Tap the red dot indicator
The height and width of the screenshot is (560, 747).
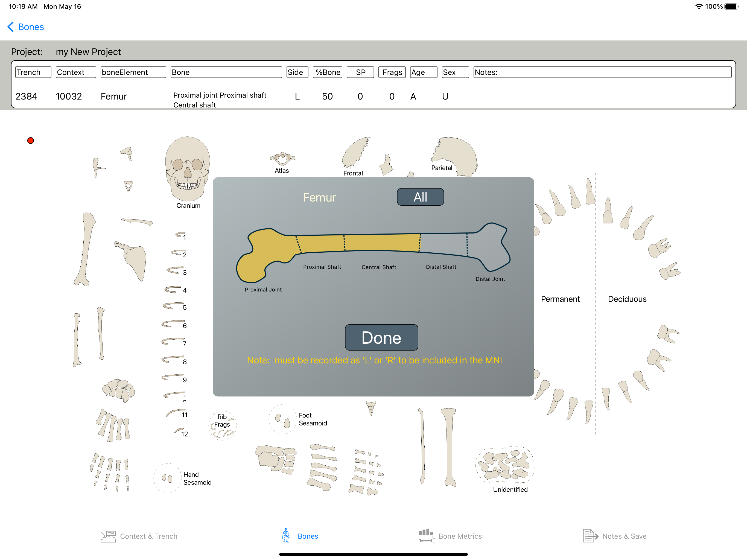coord(31,141)
